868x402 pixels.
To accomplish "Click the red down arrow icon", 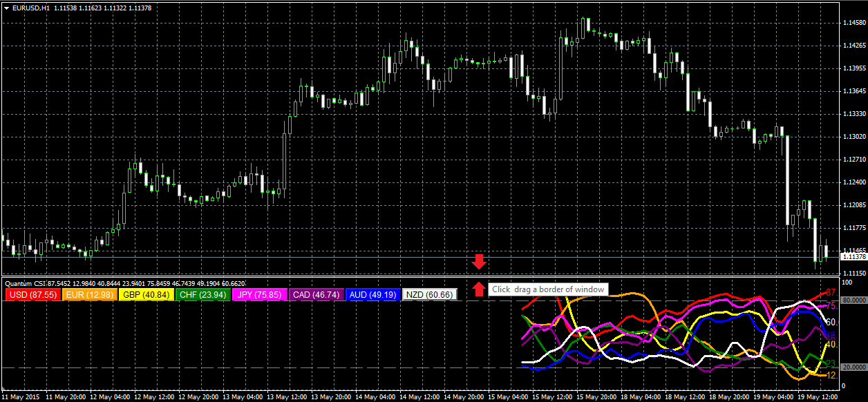I will [479, 262].
